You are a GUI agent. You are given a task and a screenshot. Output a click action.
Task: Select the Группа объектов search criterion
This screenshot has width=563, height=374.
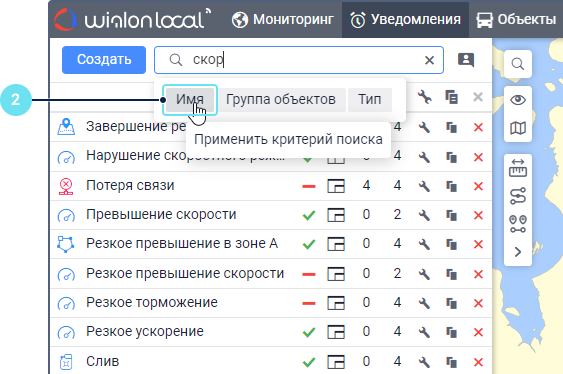280,99
